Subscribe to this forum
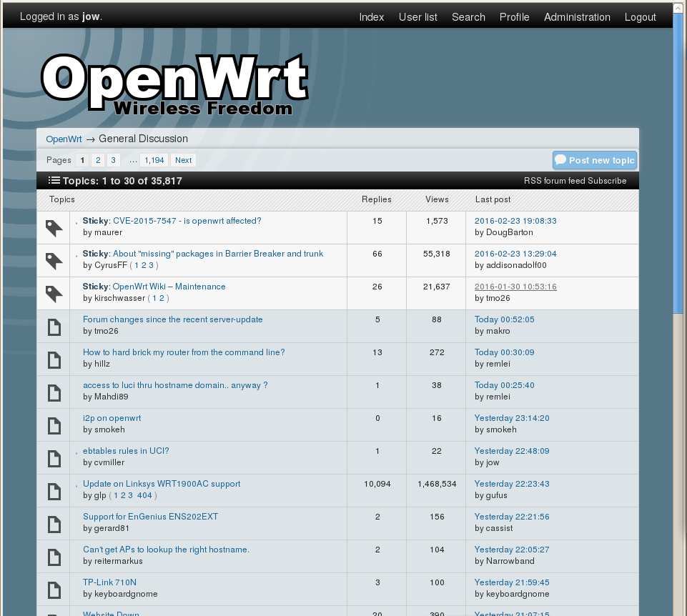The image size is (687, 616). coord(607,181)
